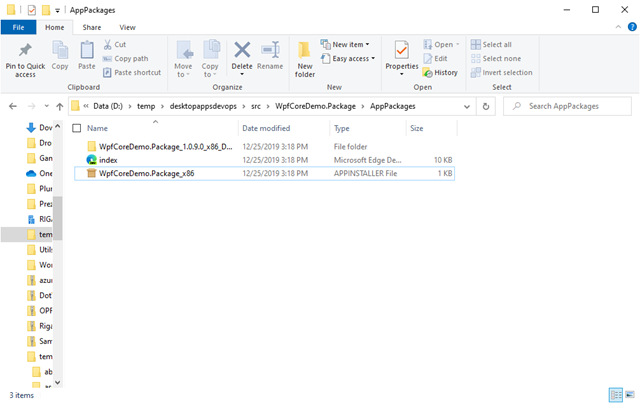Click the 'OPF' zip in navigation pane
640x403 pixels.
click(40, 311)
